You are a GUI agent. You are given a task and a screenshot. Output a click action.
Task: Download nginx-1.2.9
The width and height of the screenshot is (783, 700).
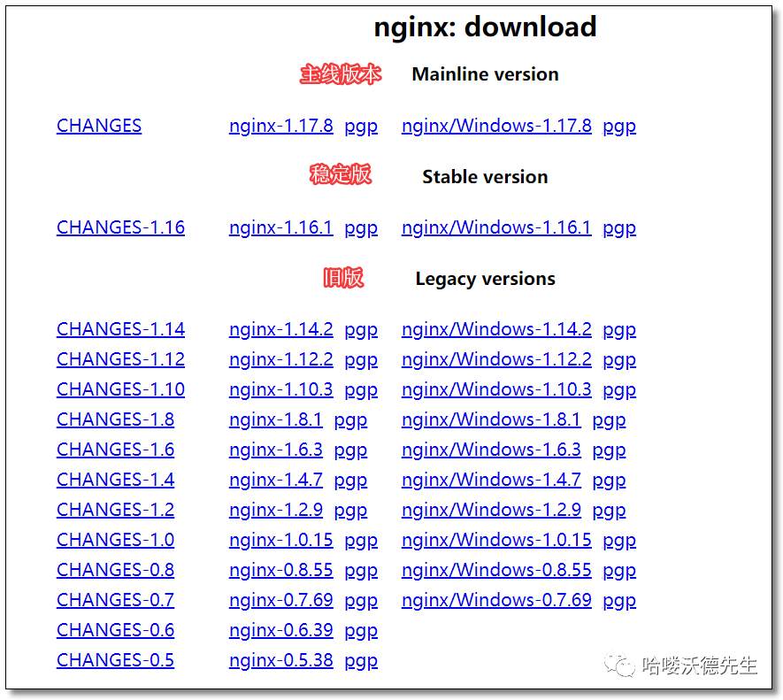tap(276, 510)
